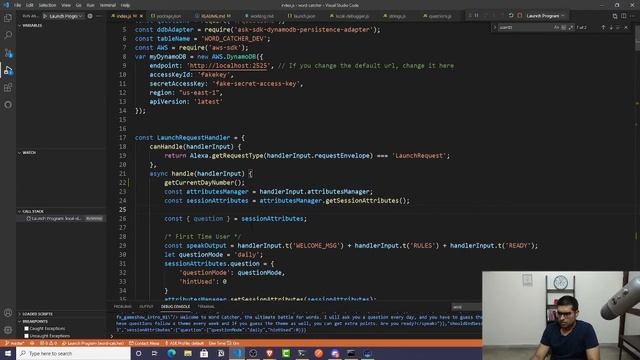640x360 pixels.
Task: Launch Microsoft Edge from the taskbar
Action: (x=171, y=353)
